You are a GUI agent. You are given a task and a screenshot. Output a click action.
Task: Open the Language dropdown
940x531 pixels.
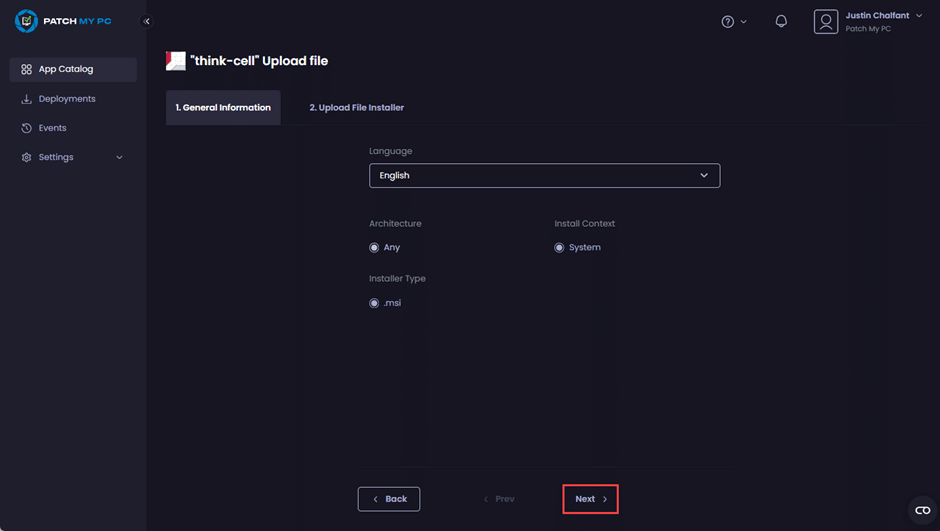544,175
